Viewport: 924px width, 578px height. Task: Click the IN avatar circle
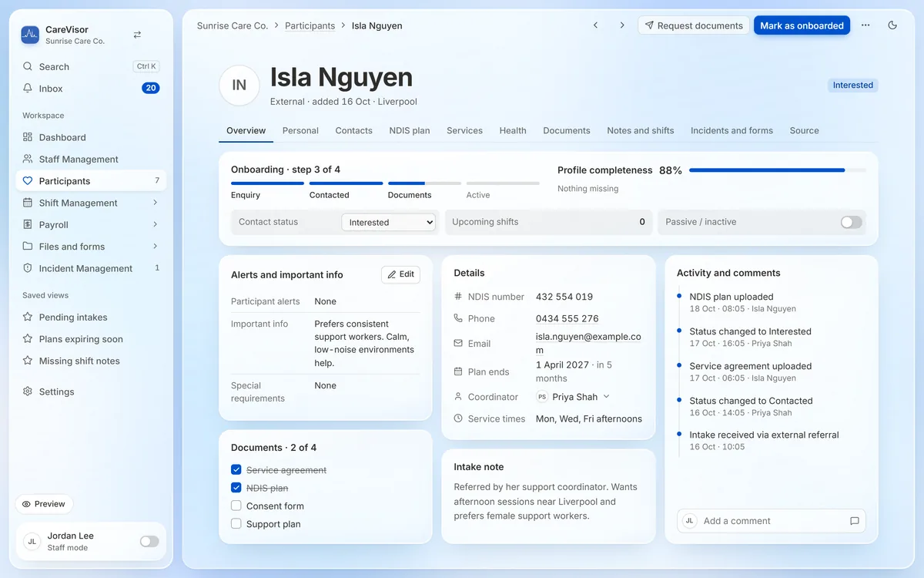click(x=239, y=85)
